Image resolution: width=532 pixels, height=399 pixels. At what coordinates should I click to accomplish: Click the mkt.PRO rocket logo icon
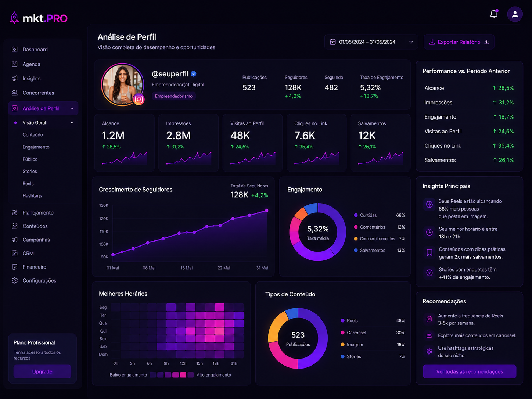[14, 18]
